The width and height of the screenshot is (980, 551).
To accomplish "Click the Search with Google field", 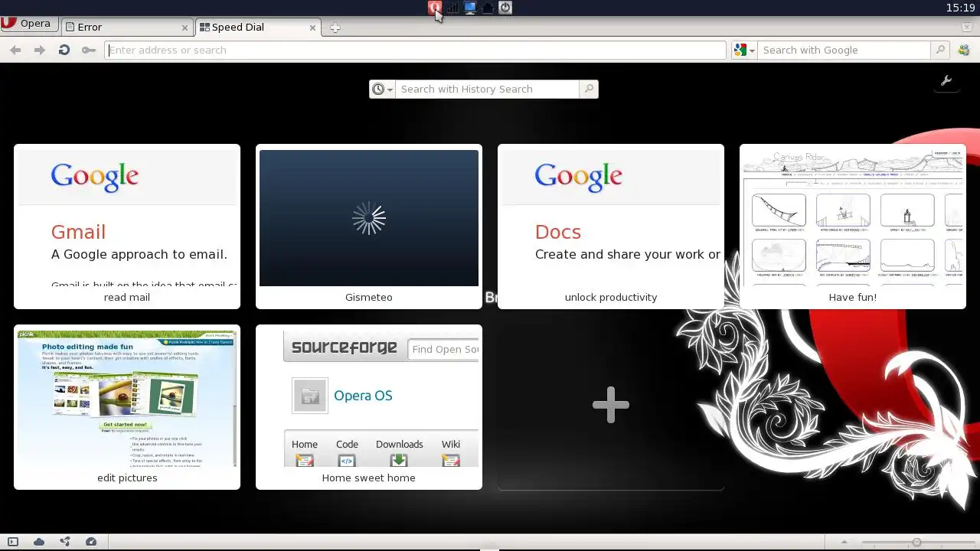I will (x=844, y=50).
